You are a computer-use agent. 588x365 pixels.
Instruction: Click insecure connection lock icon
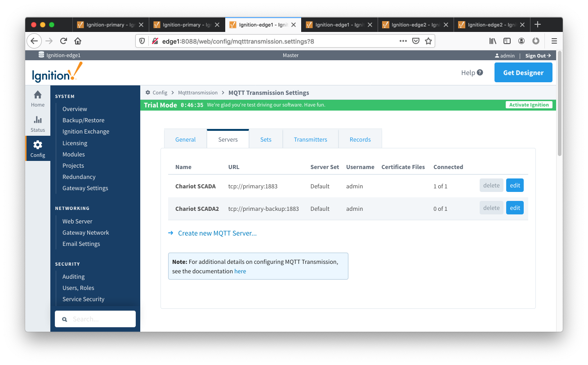(155, 41)
